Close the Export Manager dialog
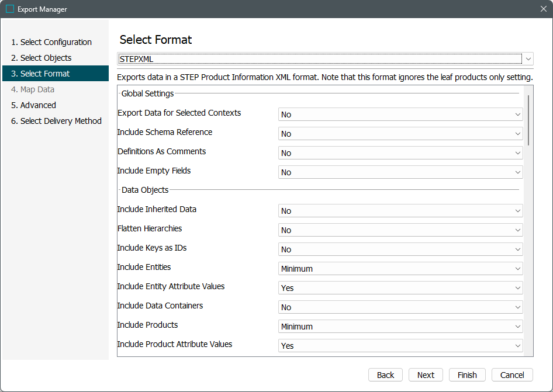 pyautogui.click(x=543, y=9)
